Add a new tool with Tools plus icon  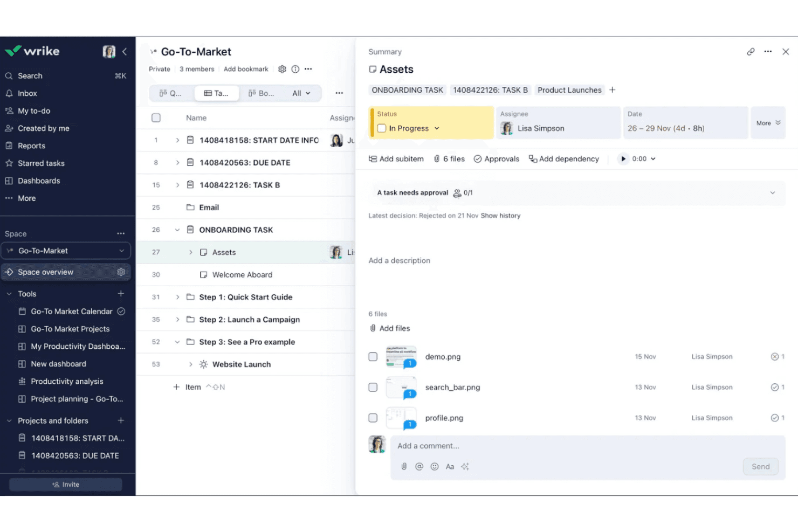click(121, 294)
